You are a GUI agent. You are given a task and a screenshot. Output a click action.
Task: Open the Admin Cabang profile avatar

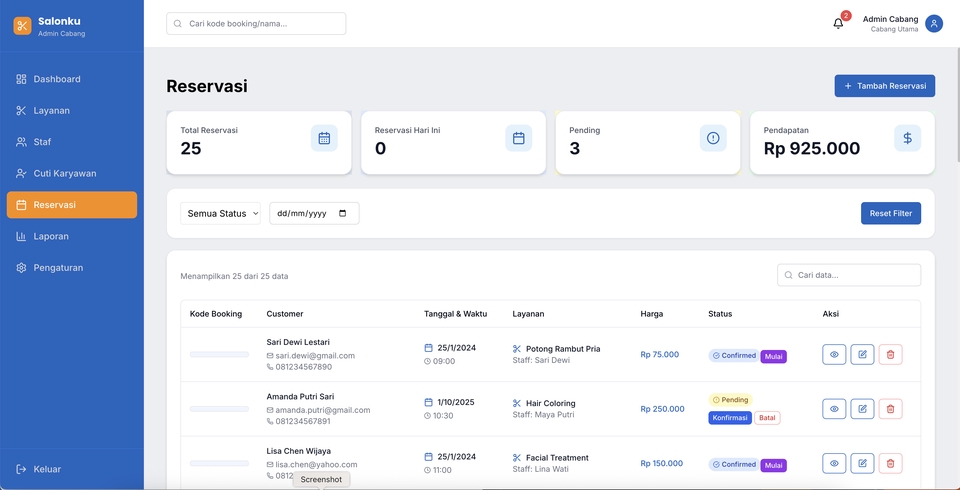pos(933,23)
